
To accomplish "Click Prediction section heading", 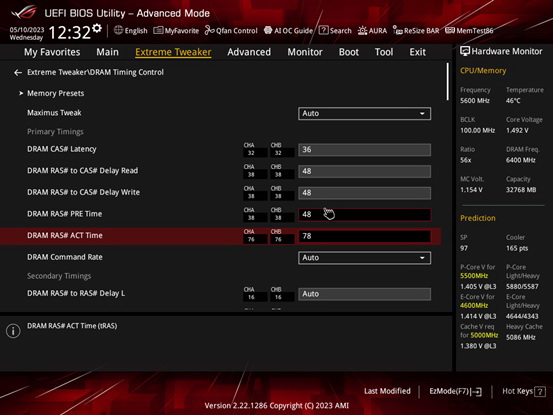I will point(478,218).
